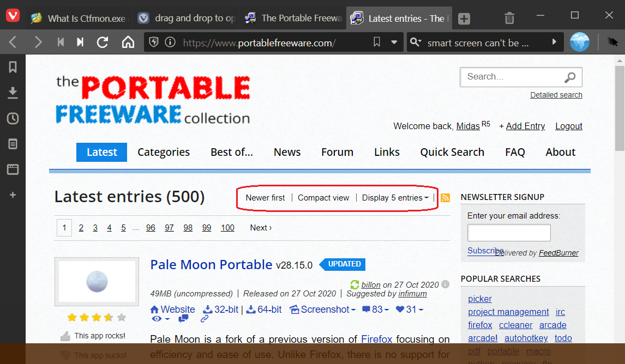
Task: Click the Add Entry link
Action: coord(525,126)
